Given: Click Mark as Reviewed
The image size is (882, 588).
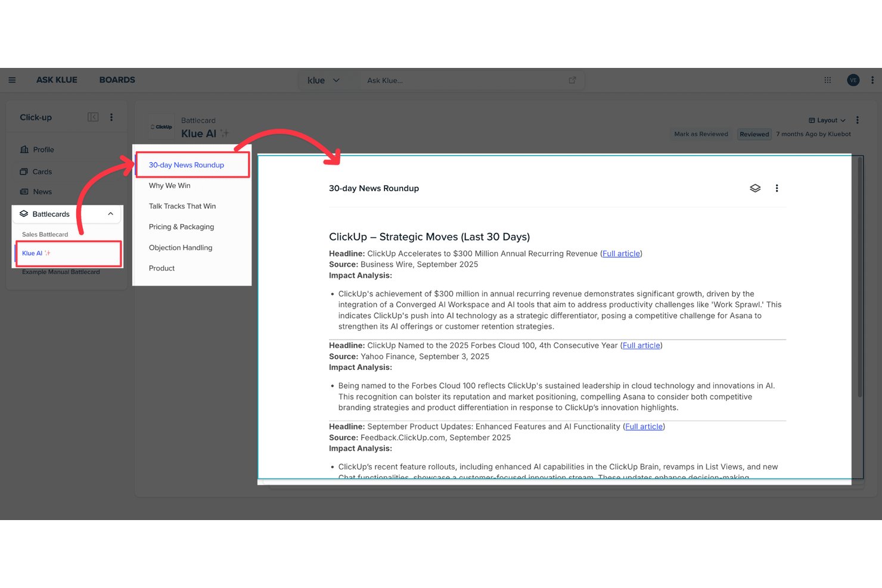Looking at the screenshot, I should (x=701, y=134).
